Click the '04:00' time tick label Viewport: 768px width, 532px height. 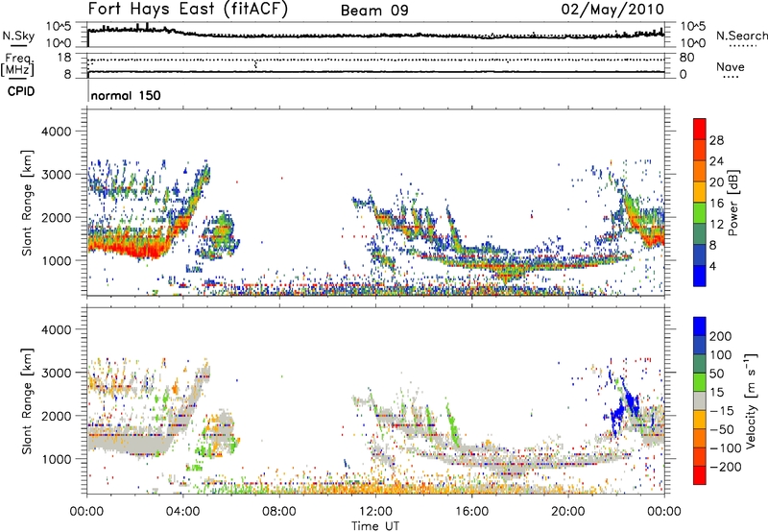point(182,512)
